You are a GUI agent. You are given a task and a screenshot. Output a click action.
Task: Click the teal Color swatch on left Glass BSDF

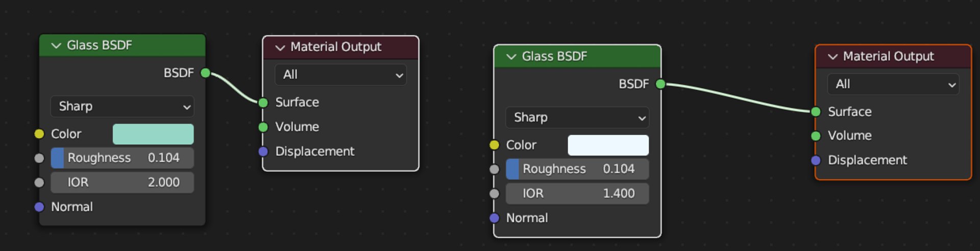153,134
